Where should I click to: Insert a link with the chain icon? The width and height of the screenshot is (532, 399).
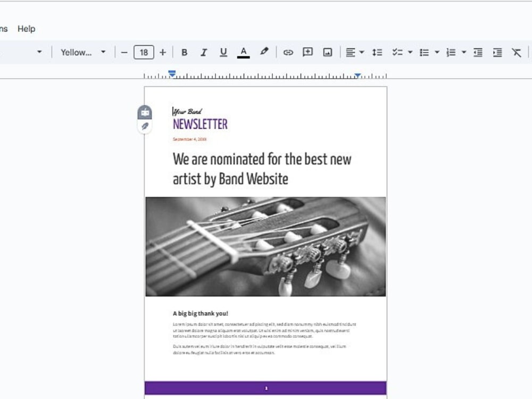coord(288,53)
